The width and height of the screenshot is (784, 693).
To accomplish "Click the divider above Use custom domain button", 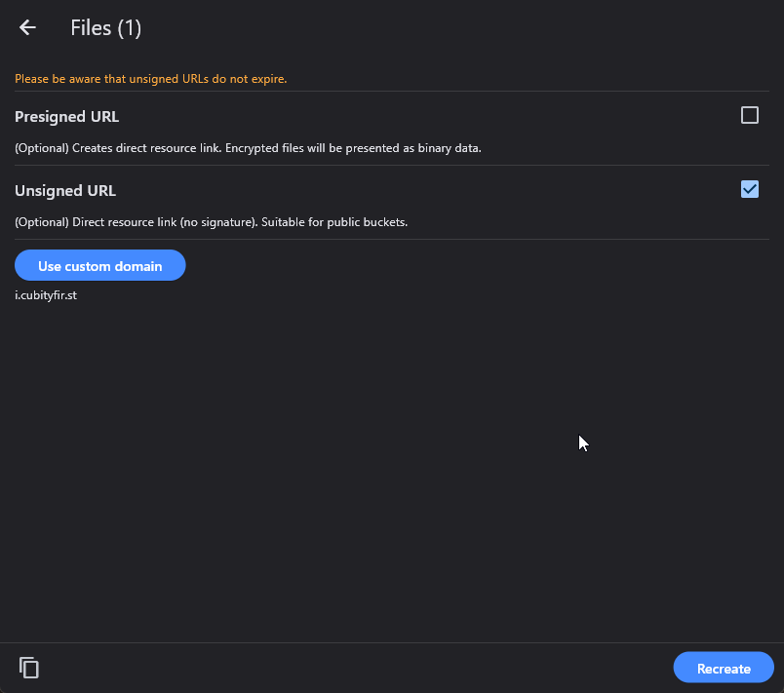I will coord(390,240).
